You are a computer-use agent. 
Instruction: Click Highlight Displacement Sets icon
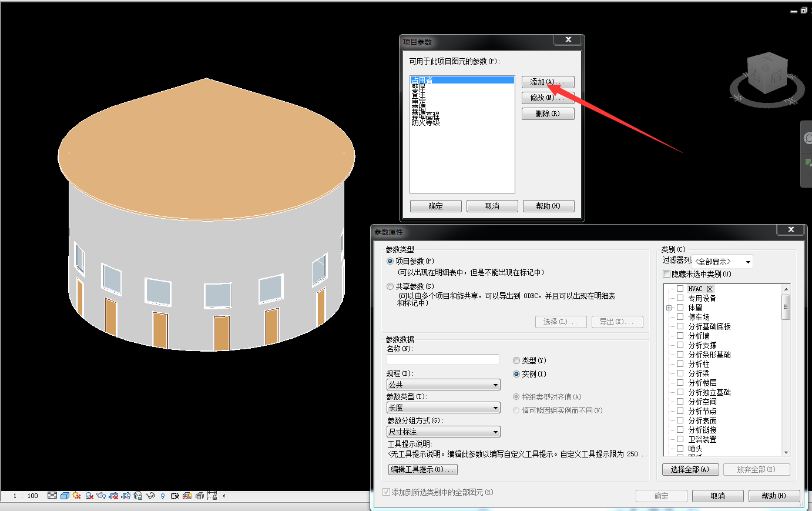point(200,496)
